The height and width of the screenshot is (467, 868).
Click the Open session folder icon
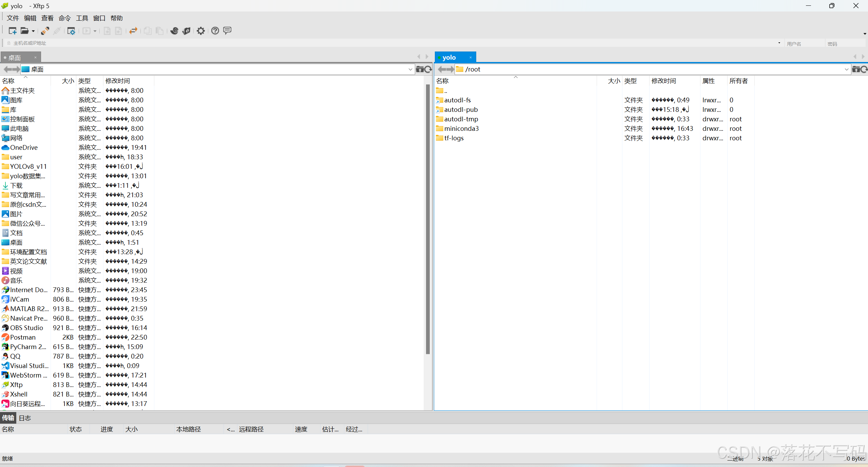coord(24,31)
